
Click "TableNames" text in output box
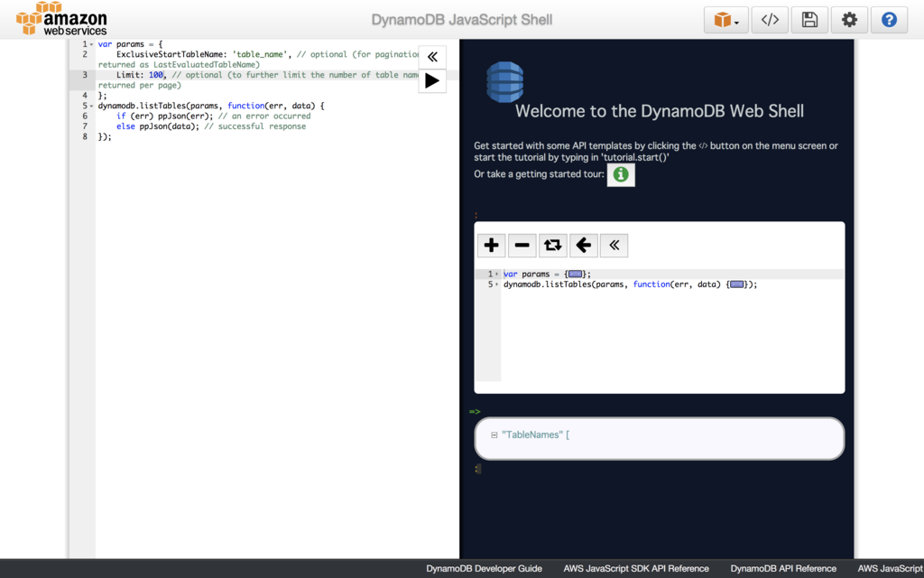(531, 434)
